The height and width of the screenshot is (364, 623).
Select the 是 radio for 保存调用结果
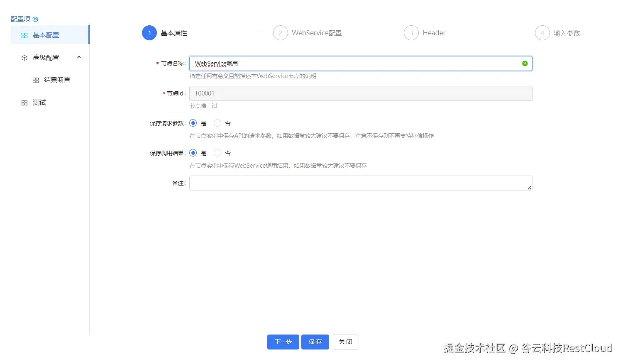[193, 153]
